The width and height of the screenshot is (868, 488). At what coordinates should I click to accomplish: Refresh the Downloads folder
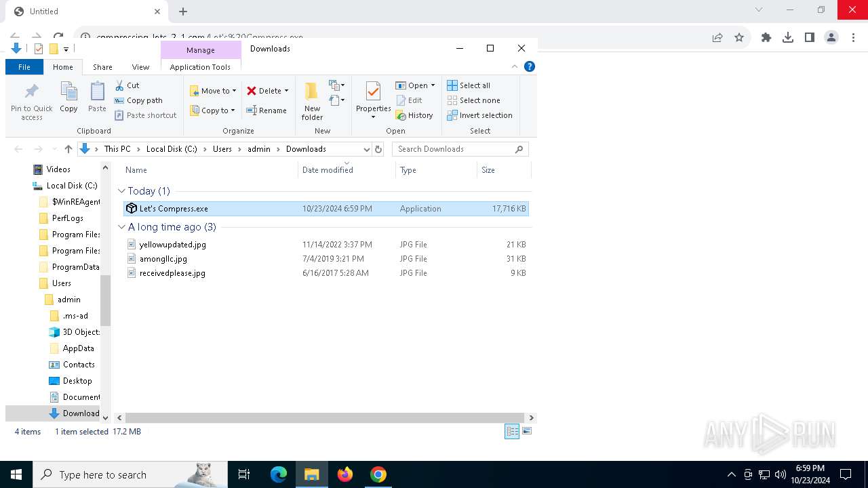[x=378, y=149]
